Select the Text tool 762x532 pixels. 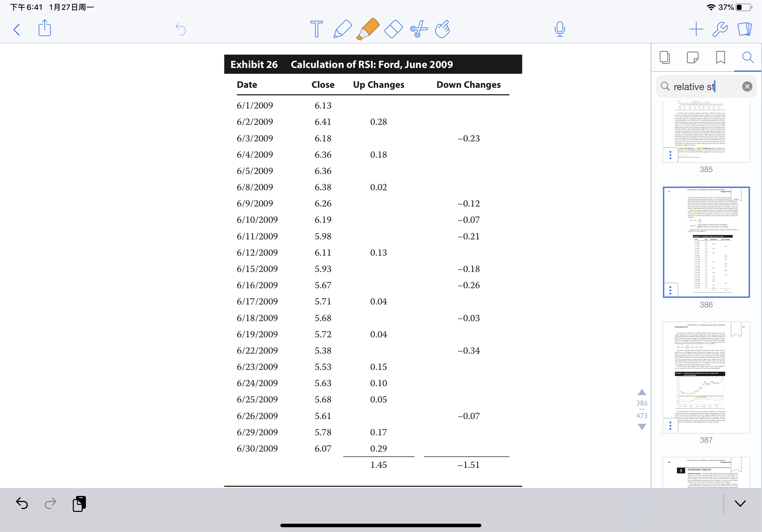coord(316,29)
